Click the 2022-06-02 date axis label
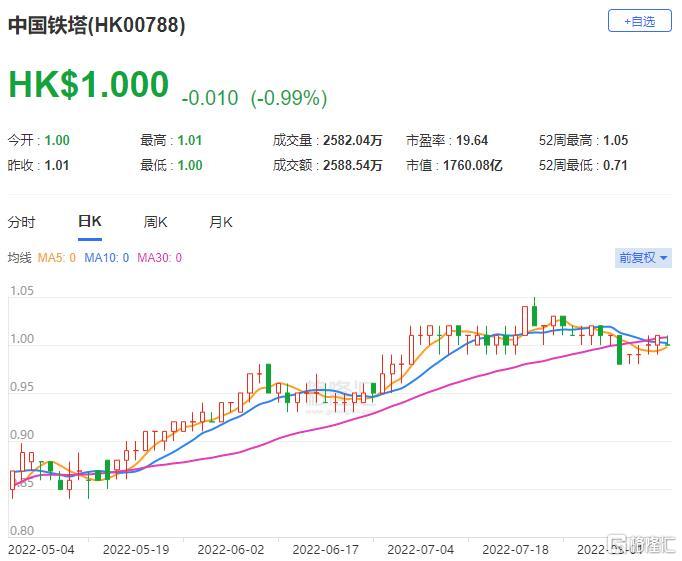Viewport: 682px width, 561px height. click(231, 550)
